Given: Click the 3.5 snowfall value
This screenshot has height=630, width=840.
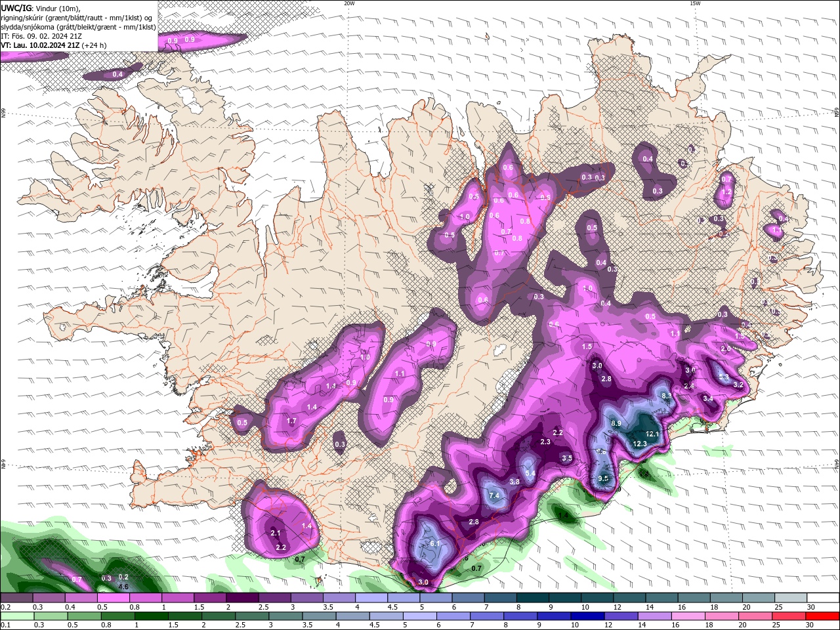Looking at the screenshot, I should pyautogui.click(x=567, y=458).
